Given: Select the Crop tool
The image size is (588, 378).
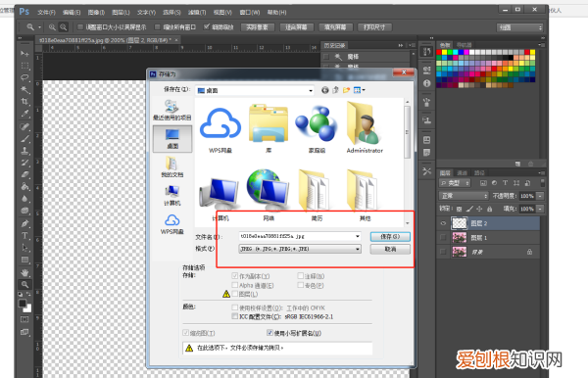Looking at the screenshot, I should click(x=24, y=102).
